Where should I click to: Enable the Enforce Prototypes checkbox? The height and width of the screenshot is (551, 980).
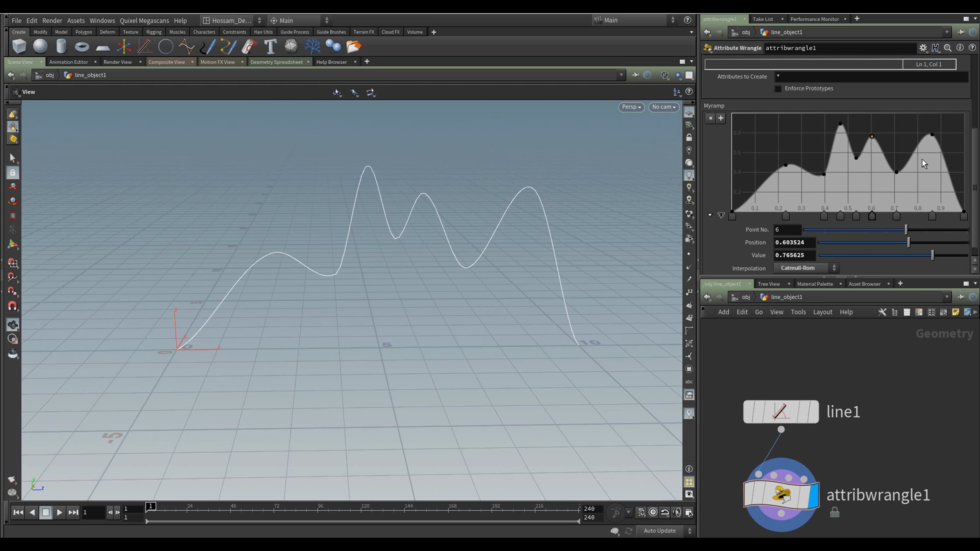(x=778, y=89)
